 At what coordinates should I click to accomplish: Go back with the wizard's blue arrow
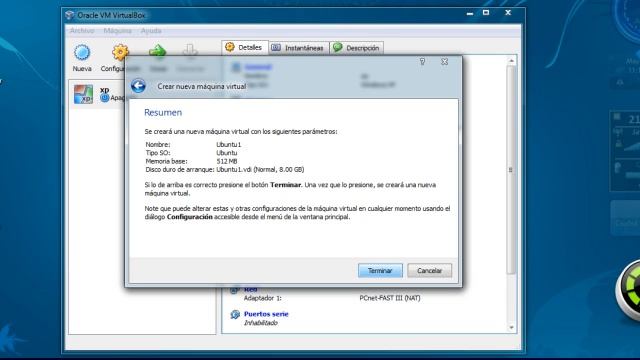tap(138, 86)
